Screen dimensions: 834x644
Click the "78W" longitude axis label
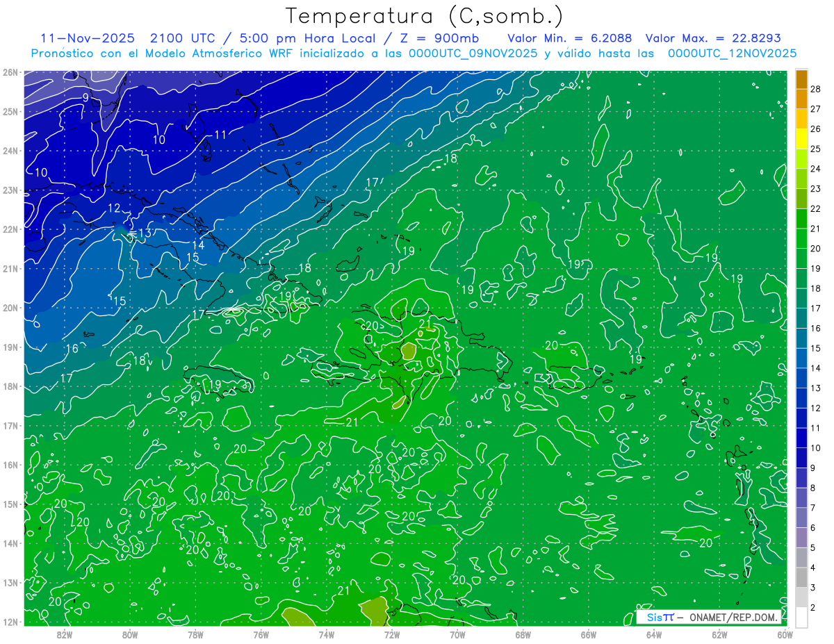195,634
